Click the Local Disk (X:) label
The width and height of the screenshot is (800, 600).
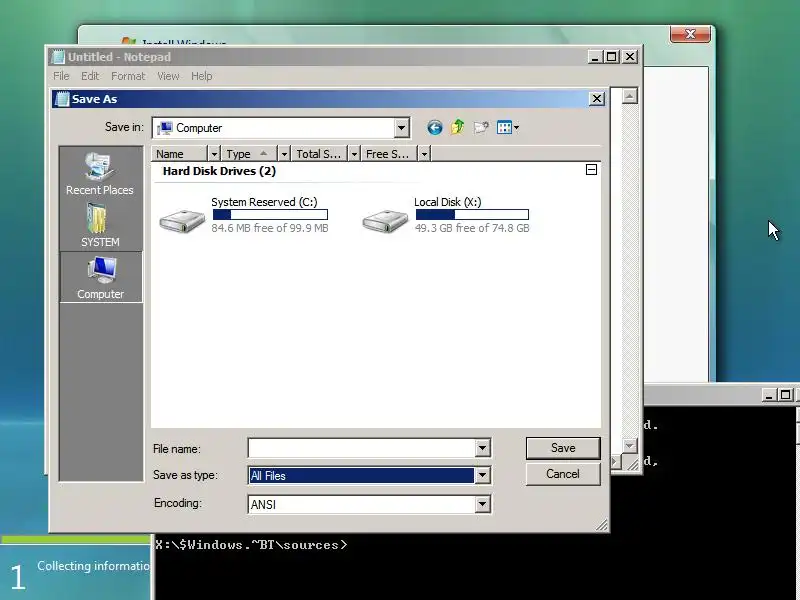pyautogui.click(x=447, y=202)
